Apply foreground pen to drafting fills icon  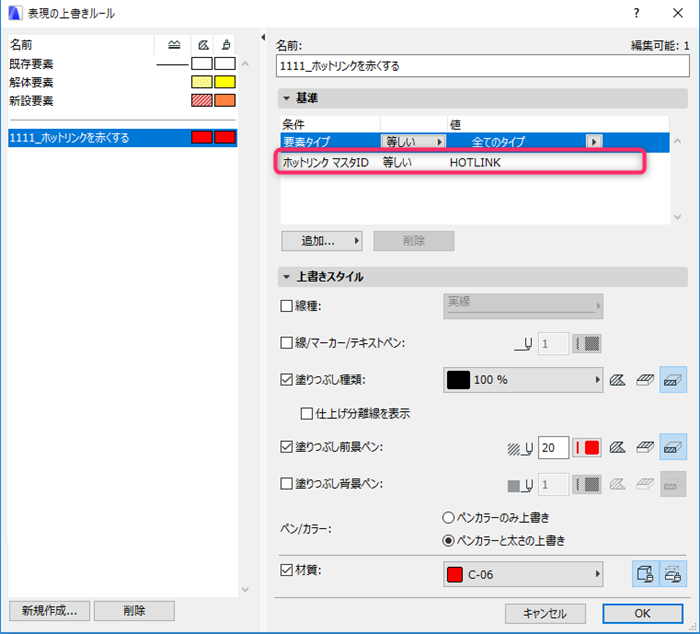[x=617, y=447]
